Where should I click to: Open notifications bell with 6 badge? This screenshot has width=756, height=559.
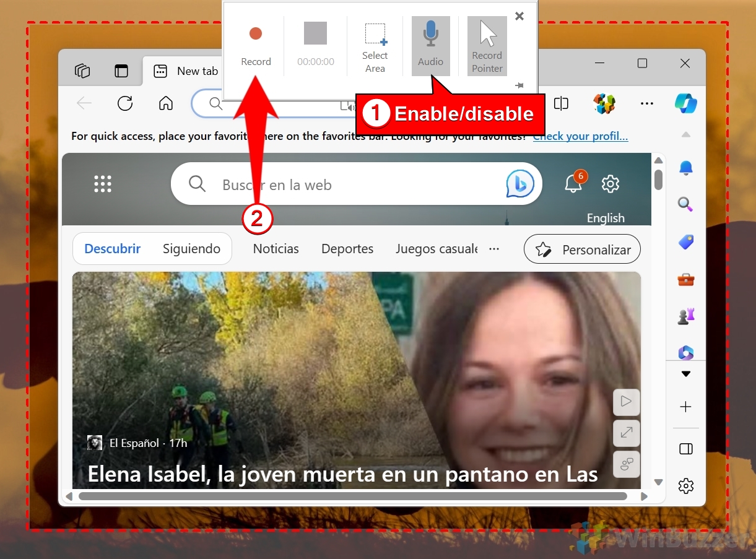pyautogui.click(x=574, y=183)
